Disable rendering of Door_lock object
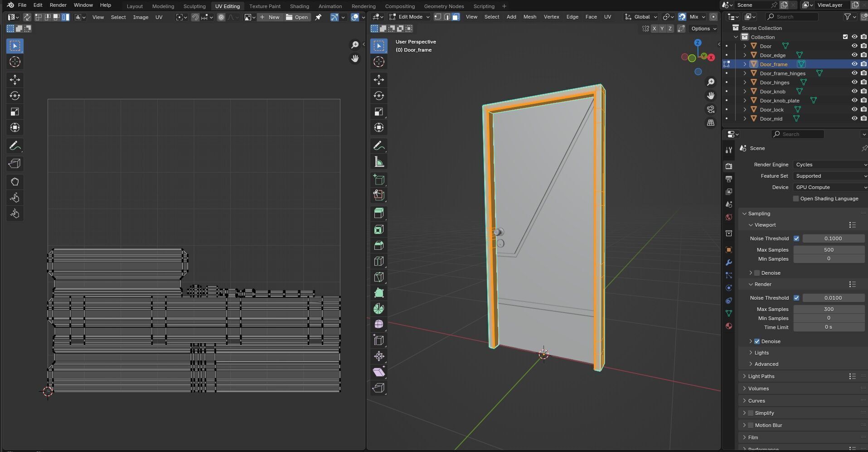 click(863, 109)
